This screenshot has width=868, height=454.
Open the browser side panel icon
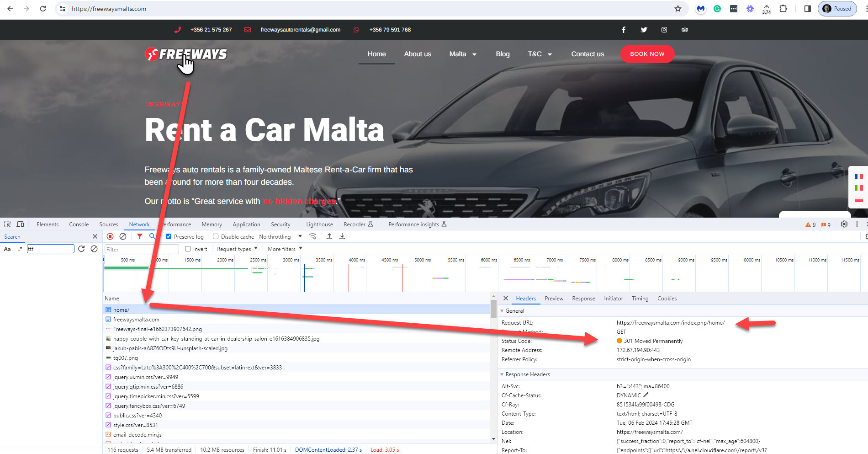(x=808, y=9)
